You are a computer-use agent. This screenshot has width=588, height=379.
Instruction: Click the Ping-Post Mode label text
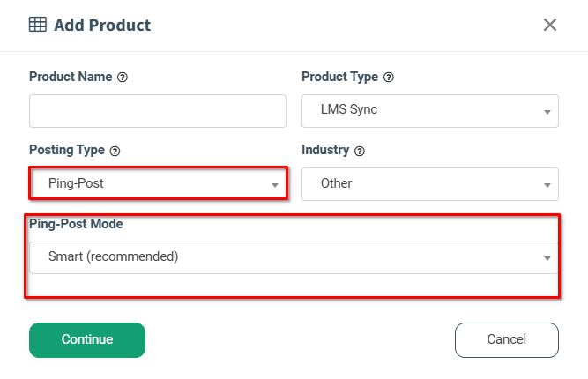[76, 224]
